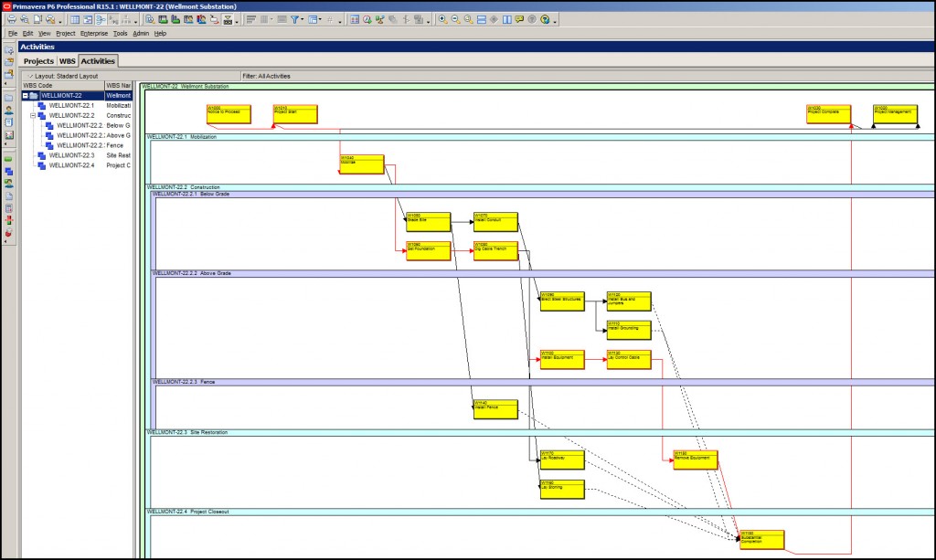Open the Enterprise menu
936x560 pixels.
click(x=93, y=33)
